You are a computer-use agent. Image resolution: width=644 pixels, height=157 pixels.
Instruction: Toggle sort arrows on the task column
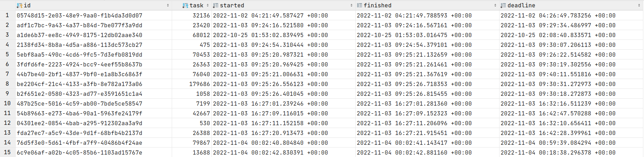coord(208,6)
